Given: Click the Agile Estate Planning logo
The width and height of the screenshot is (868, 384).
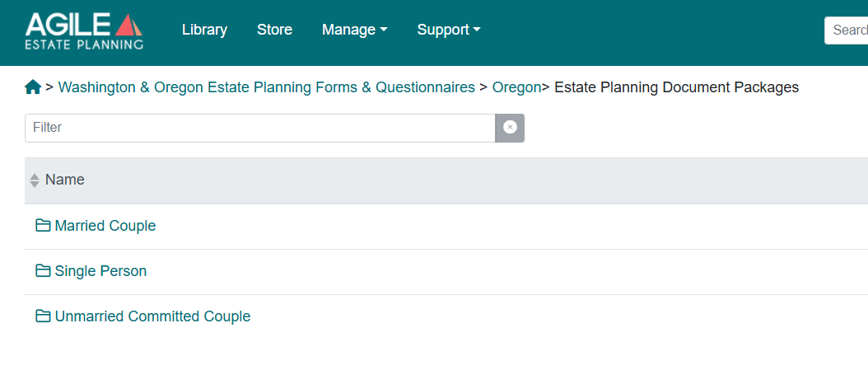Looking at the screenshot, I should (84, 31).
